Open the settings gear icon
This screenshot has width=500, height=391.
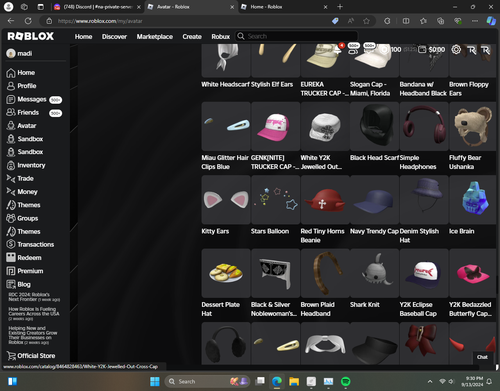coord(456,50)
